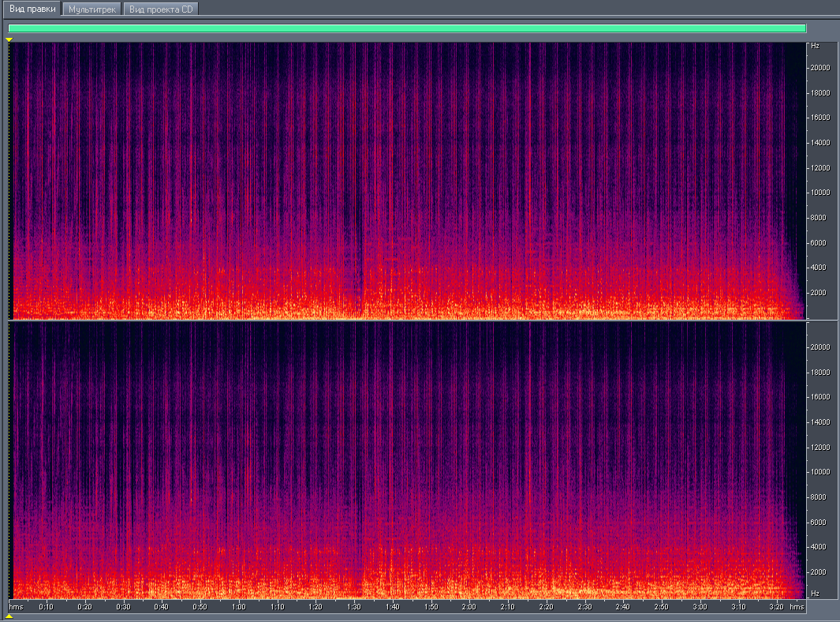The image size is (840, 622).
Task: Click 0:30 on the time ruler
Action: coord(124,607)
